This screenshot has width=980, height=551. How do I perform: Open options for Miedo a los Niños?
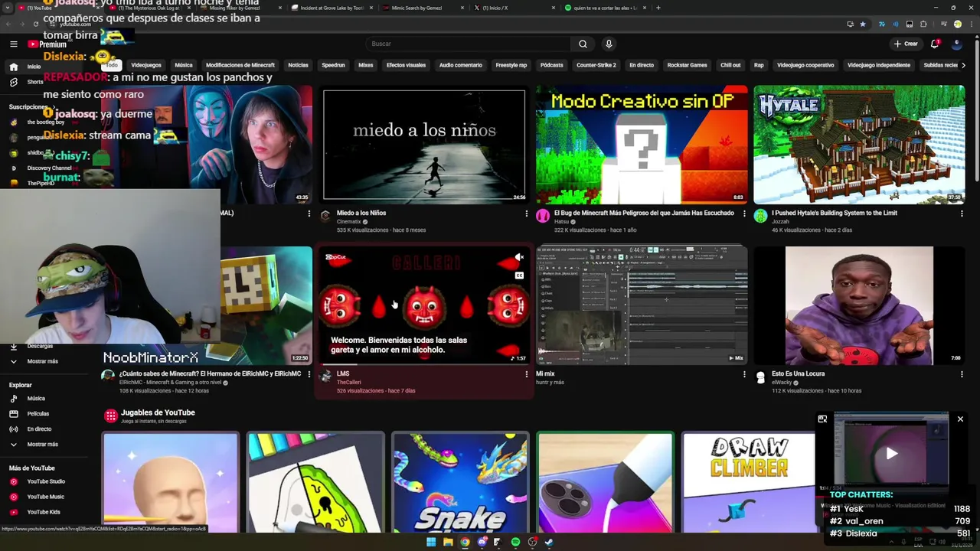[x=526, y=214]
